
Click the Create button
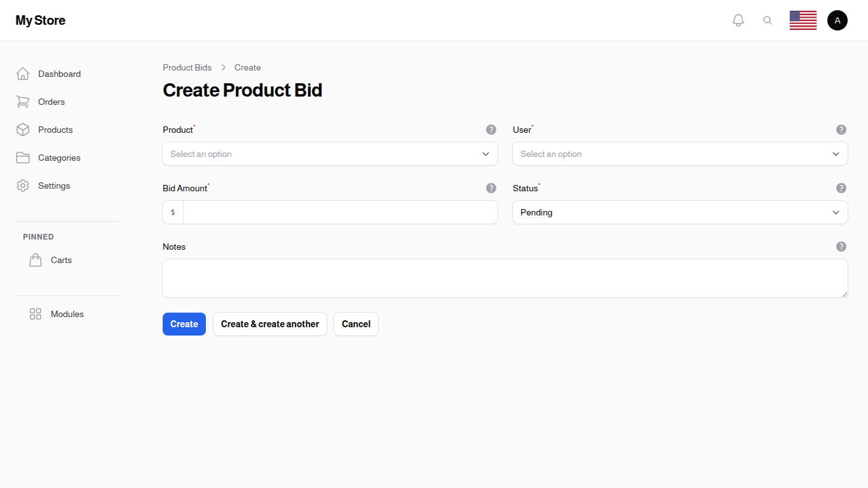pos(184,324)
